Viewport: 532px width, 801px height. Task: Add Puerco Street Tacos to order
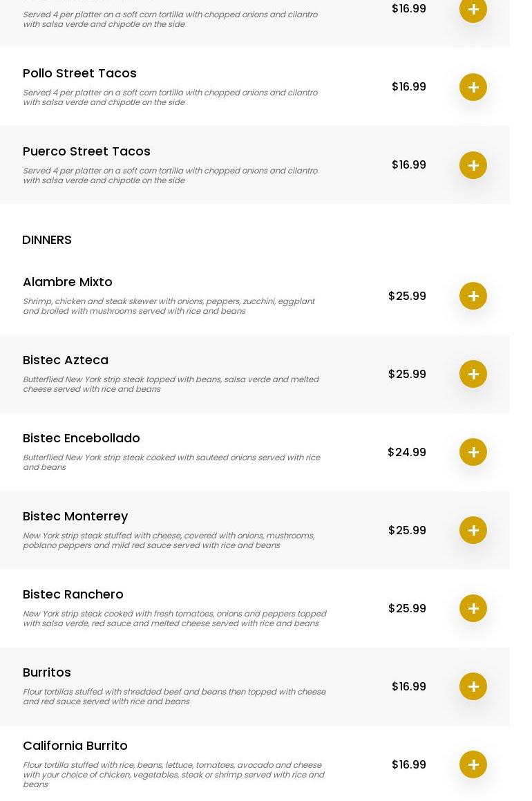(473, 165)
